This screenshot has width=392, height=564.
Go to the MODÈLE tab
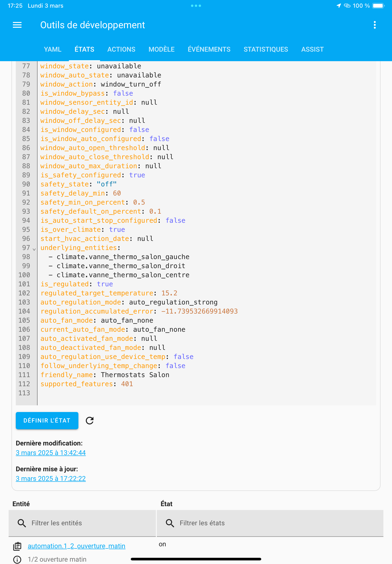(x=161, y=49)
